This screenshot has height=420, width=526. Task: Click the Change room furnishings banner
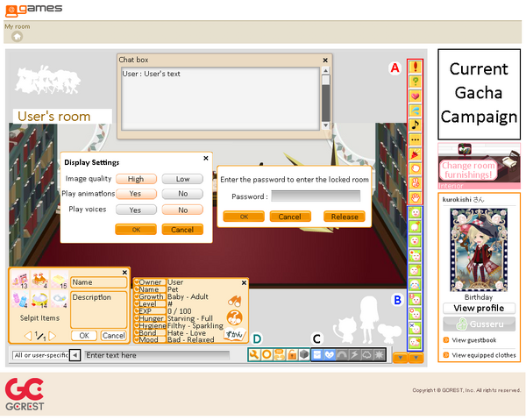[x=479, y=166]
